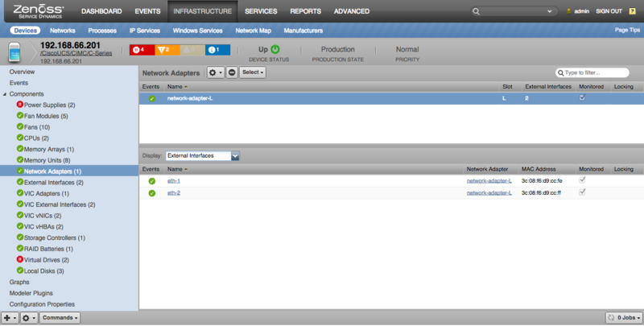This screenshot has height=326, width=644.
Task: Click the green Up power status icon
Action: [275, 49]
